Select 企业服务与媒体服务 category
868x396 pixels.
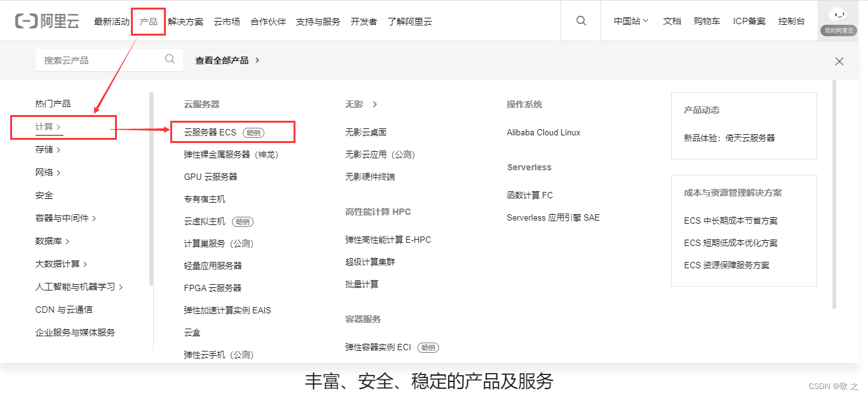pos(75,333)
